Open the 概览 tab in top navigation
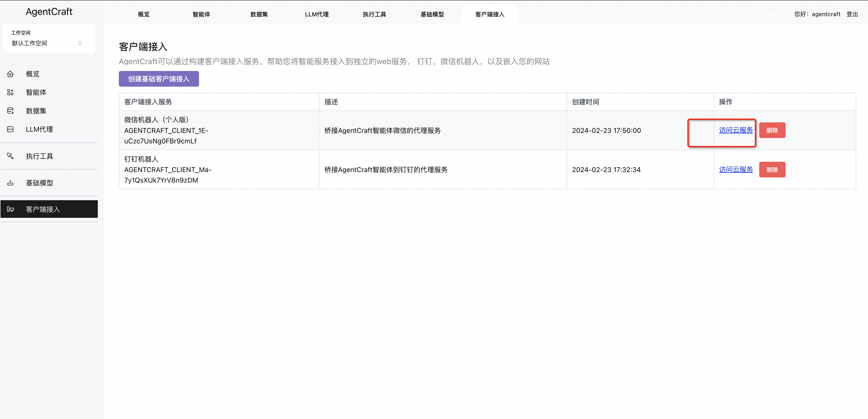Screen dimensions: 868x419 144,14
